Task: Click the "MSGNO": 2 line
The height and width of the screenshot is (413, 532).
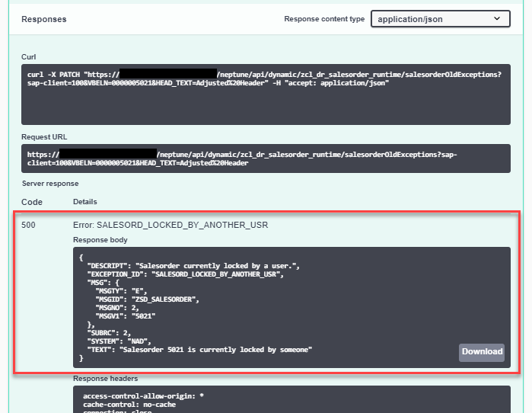Action: point(117,308)
